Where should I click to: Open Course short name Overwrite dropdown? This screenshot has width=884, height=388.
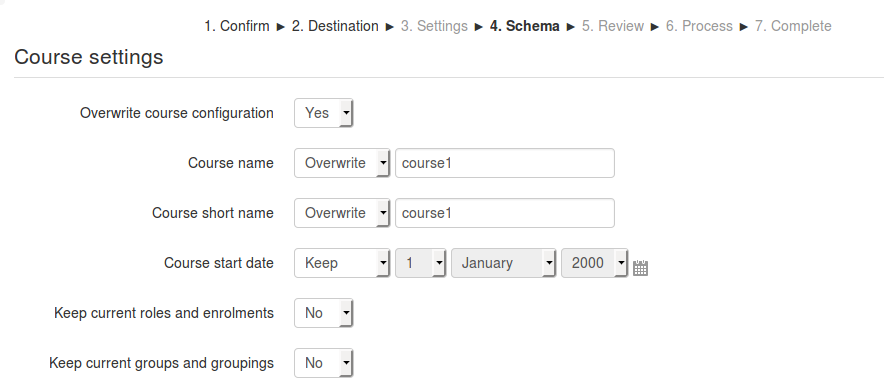point(342,213)
